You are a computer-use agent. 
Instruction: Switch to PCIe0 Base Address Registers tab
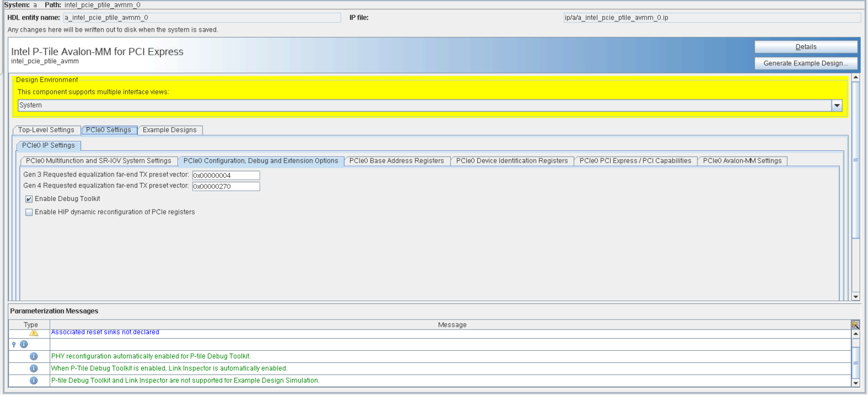(397, 161)
